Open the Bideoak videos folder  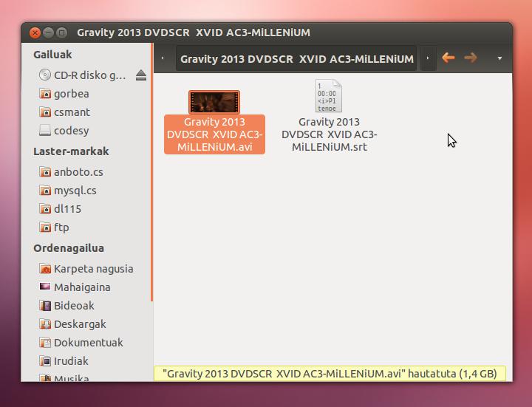(x=74, y=306)
